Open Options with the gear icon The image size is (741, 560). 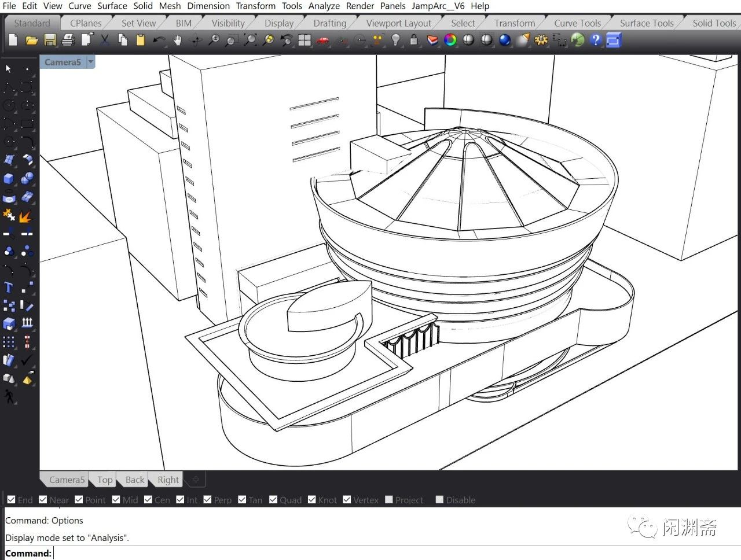541,40
